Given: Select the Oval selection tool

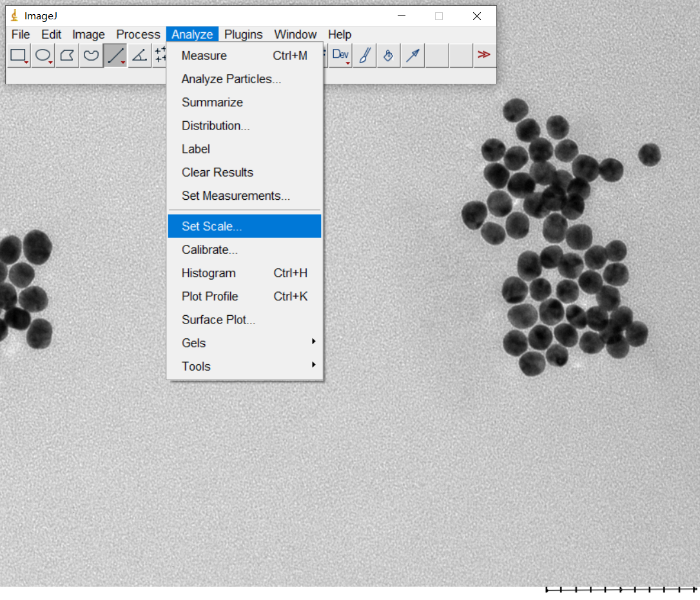Looking at the screenshot, I should (43, 56).
